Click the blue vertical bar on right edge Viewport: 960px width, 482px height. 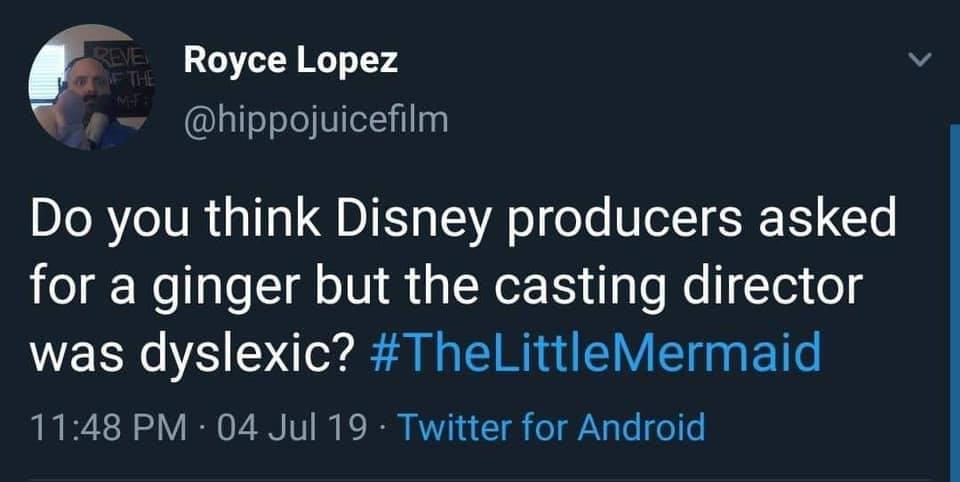coord(953,300)
